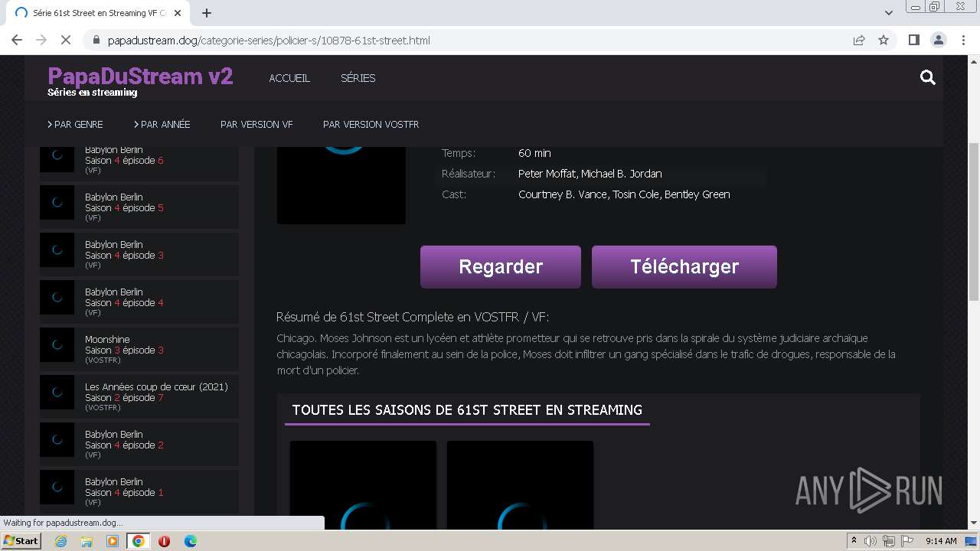Image resolution: width=980 pixels, height=551 pixels.
Task: Show hidden system tray icons
Action: [854, 541]
